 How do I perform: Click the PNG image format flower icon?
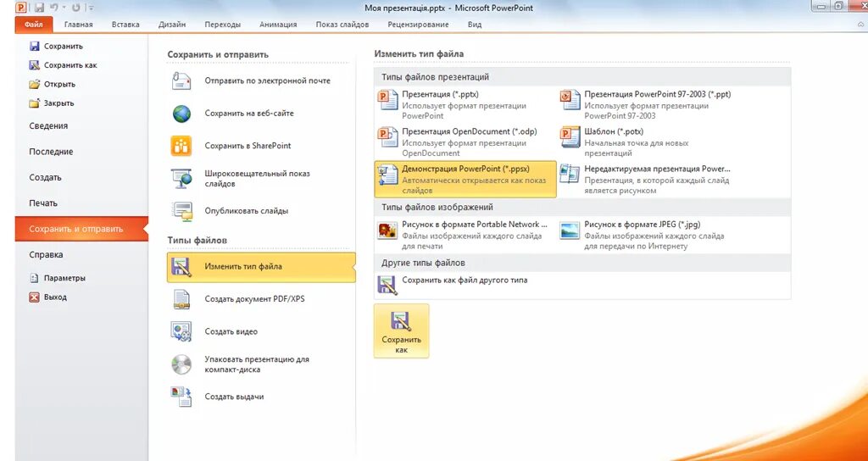tap(387, 230)
